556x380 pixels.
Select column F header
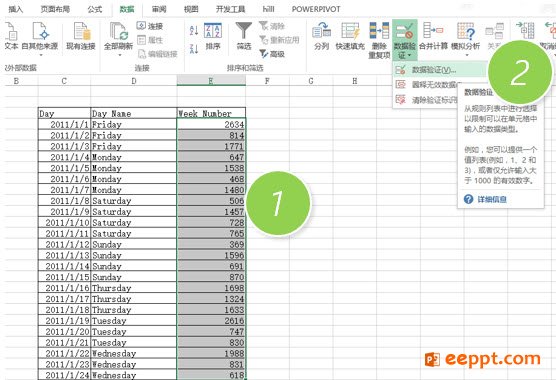tap(267, 81)
